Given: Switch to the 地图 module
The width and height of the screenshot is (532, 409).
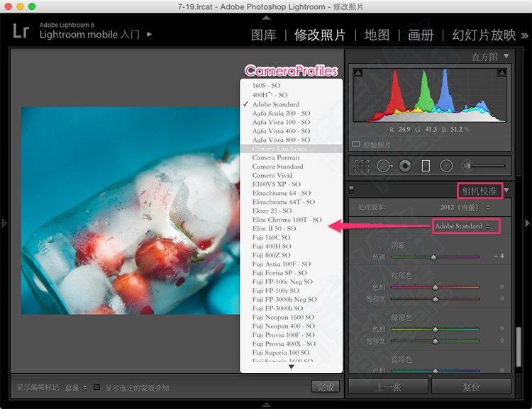Looking at the screenshot, I should pyautogui.click(x=377, y=35).
